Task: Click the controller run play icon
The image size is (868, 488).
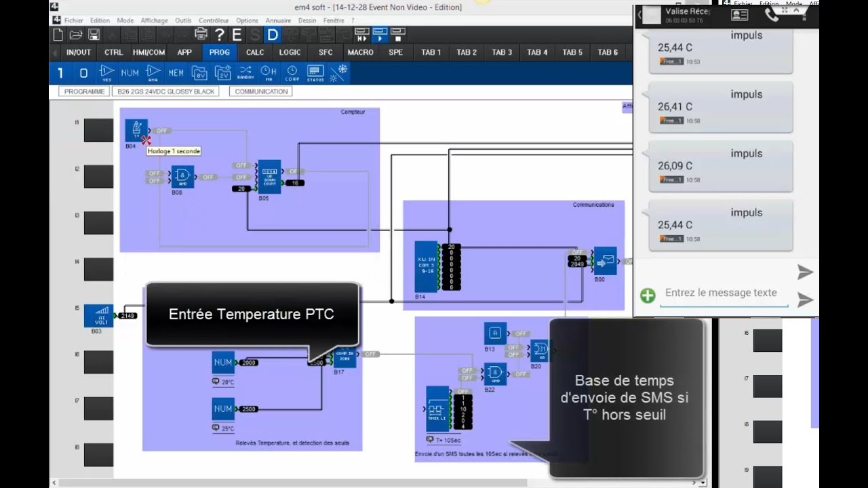Action: [x=380, y=35]
